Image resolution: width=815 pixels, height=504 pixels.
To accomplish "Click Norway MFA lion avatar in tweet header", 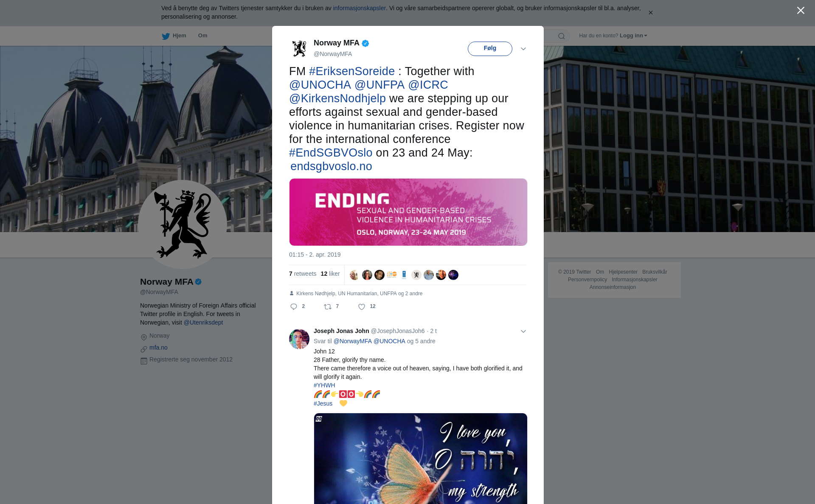I will (299, 48).
